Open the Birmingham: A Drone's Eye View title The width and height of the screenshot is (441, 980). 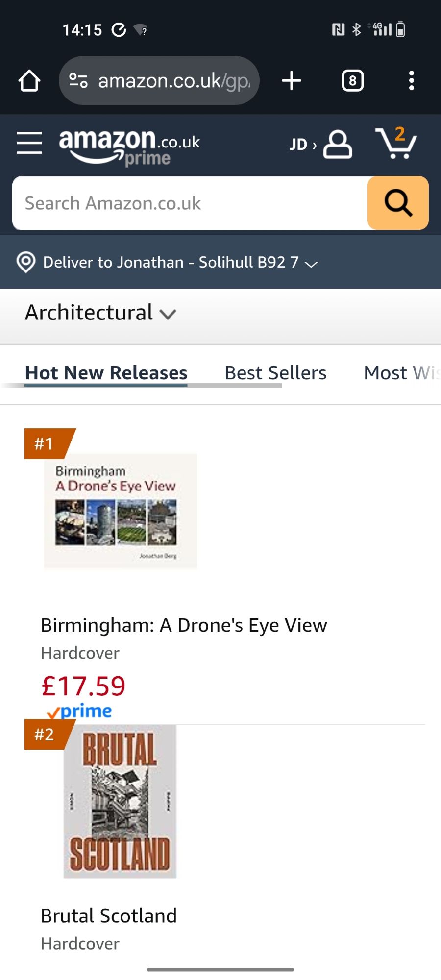[x=184, y=626]
